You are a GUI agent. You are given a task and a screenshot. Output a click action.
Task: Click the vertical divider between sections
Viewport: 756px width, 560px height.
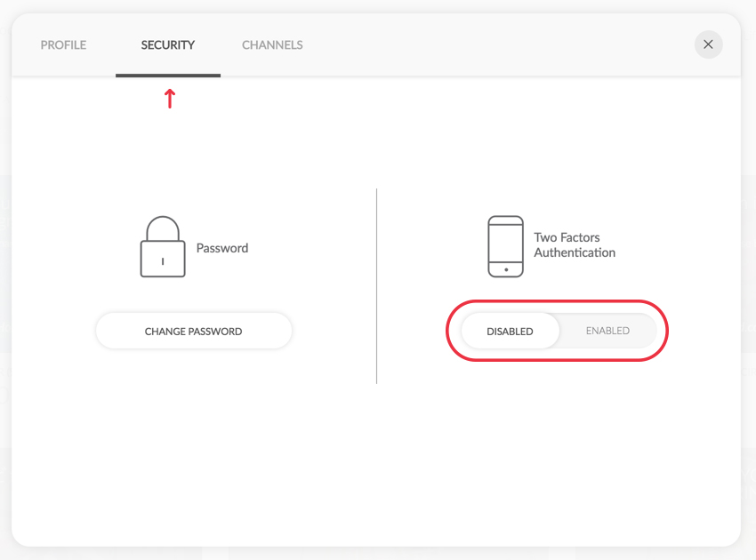[376, 286]
